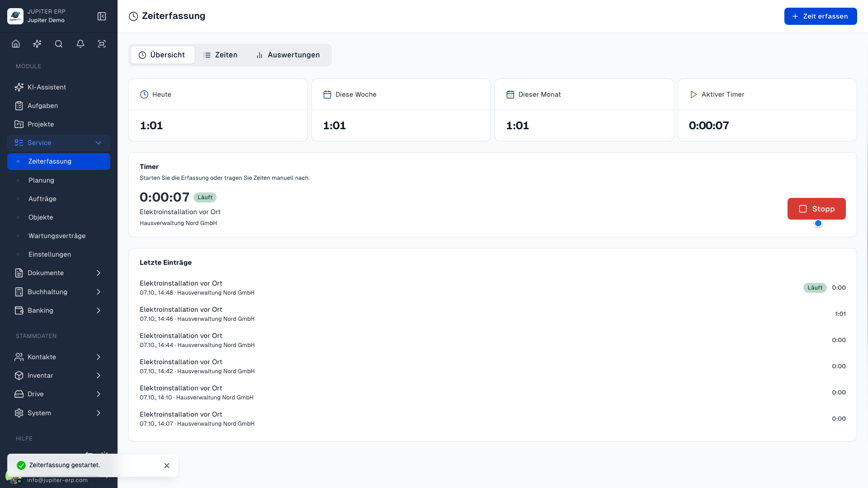The width and height of the screenshot is (868, 488).
Task: Collapse the Service menu chevron
Action: pyautogui.click(x=99, y=143)
